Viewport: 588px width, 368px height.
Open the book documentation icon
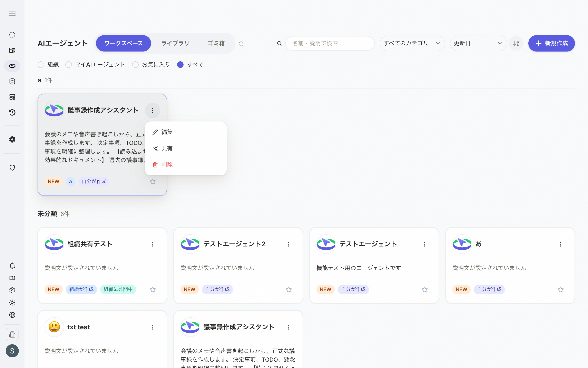pyautogui.click(x=12, y=278)
